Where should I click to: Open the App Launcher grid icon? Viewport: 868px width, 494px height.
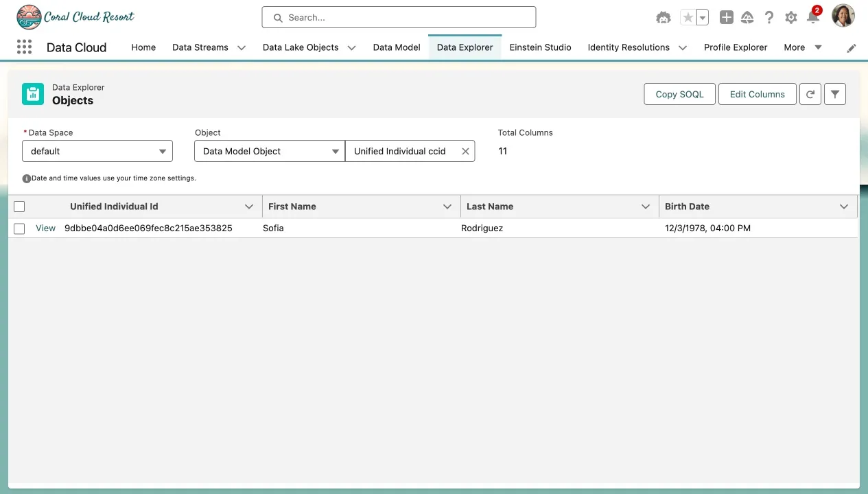click(24, 47)
